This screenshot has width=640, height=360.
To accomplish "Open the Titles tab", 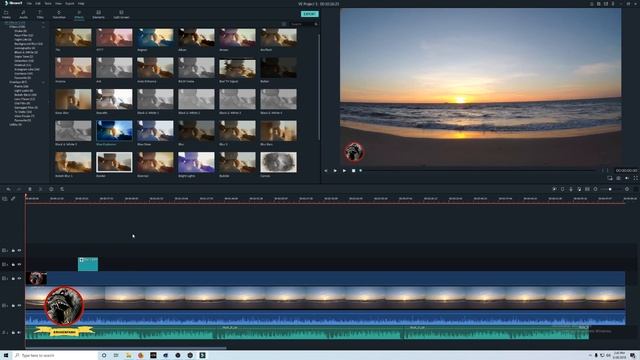I will click(x=40, y=15).
